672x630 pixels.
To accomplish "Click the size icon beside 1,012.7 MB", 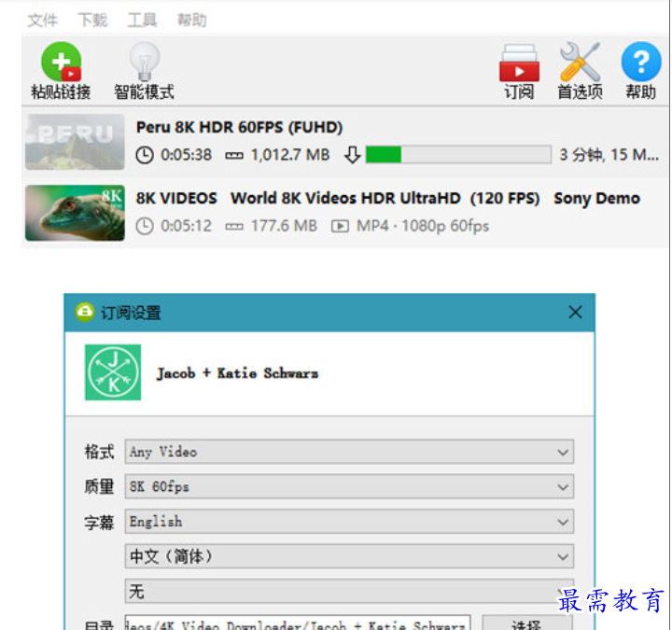I will (234, 155).
